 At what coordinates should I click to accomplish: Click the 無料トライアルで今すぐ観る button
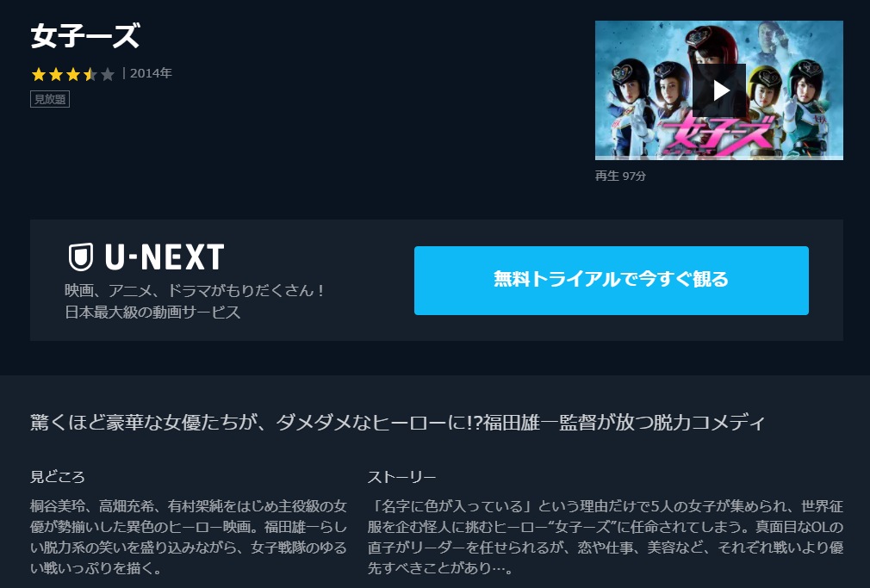pyautogui.click(x=611, y=281)
